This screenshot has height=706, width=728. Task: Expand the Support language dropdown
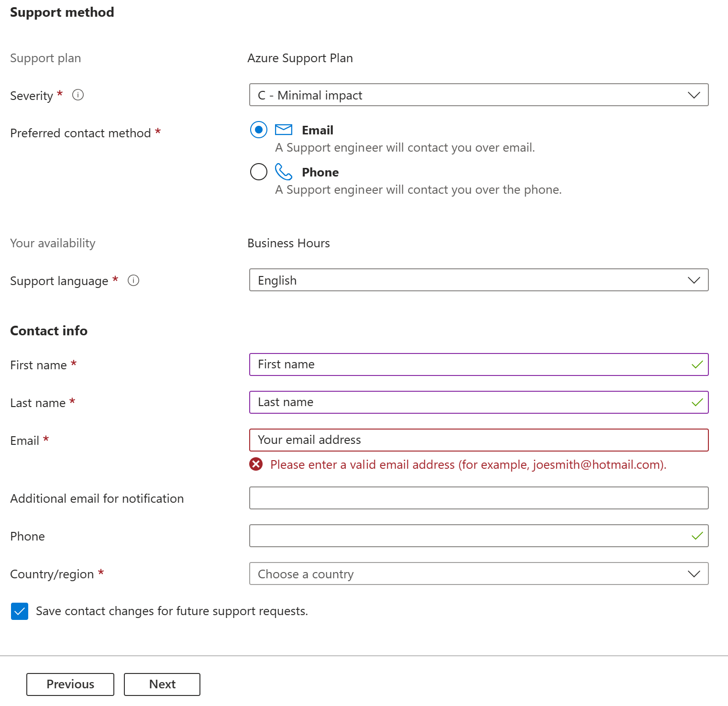click(x=478, y=280)
